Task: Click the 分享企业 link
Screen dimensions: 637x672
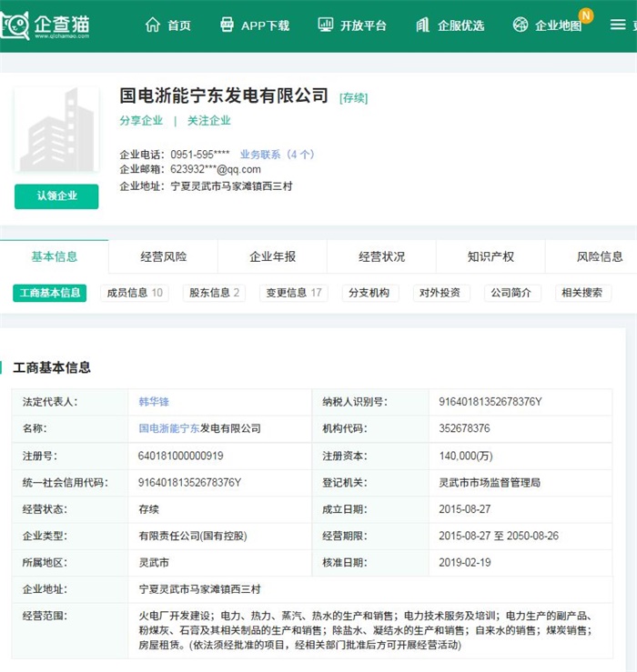Action: coord(141,120)
